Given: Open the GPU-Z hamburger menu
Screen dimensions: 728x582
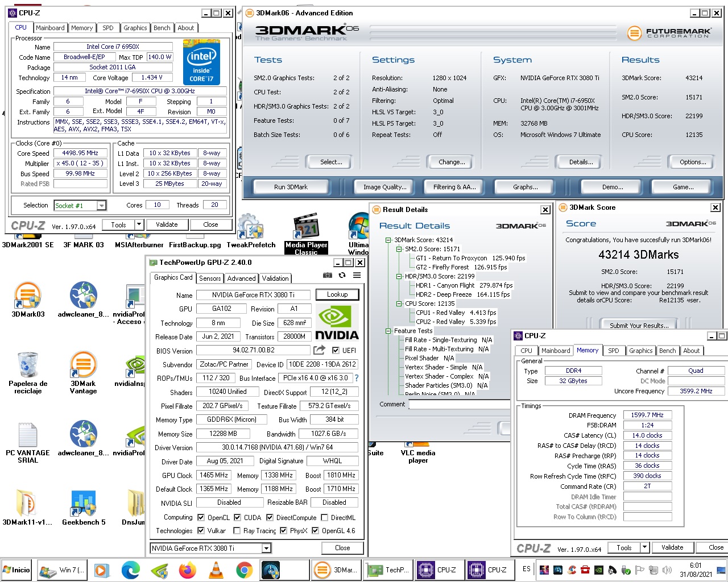Looking at the screenshot, I should tap(357, 275).
